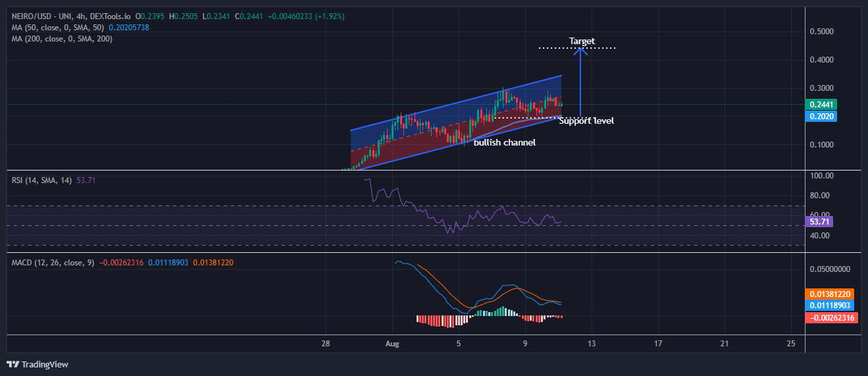Click the 0.05000000 MACD axis label

830,269
